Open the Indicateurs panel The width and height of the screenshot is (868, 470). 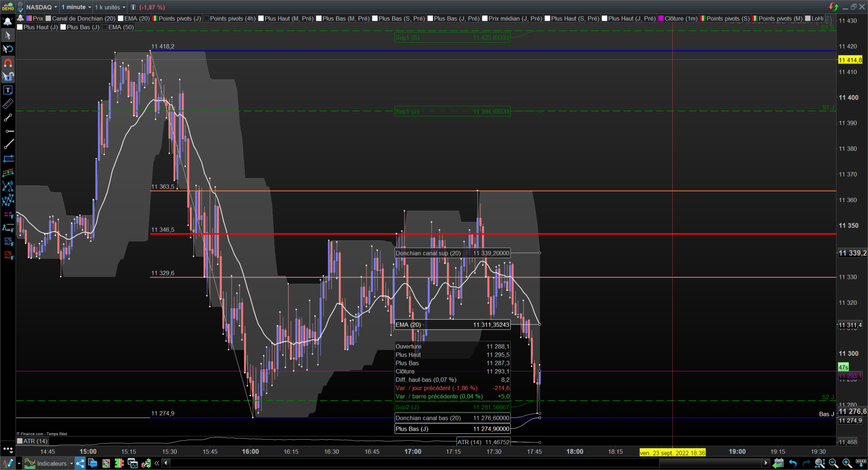tap(46, 463)
